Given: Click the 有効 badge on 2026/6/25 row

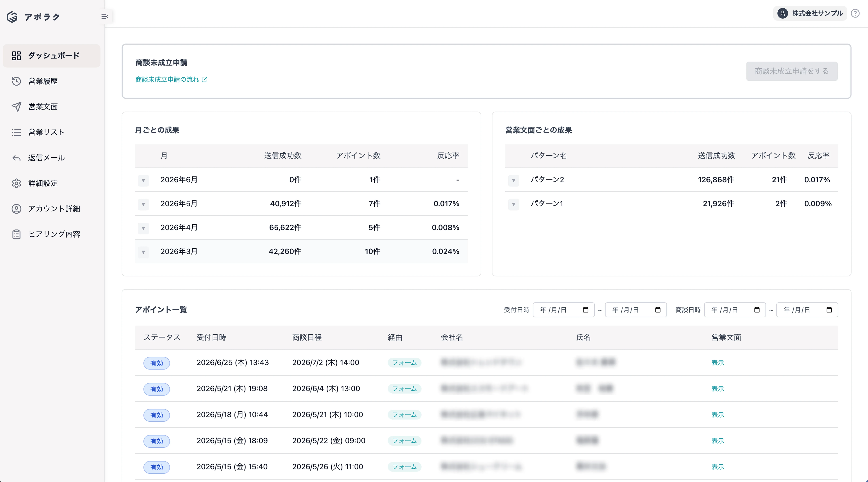Looking at the screenshot, I should [x=157, y=363].
